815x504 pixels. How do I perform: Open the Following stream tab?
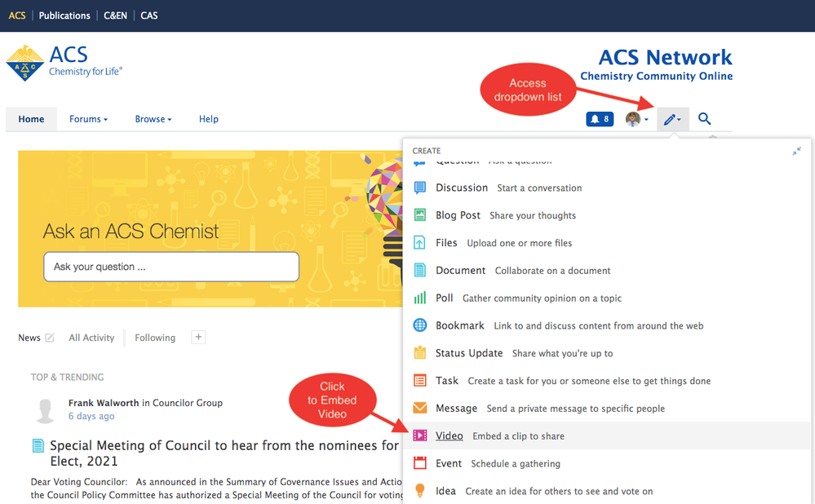click(x=155, y=338)
